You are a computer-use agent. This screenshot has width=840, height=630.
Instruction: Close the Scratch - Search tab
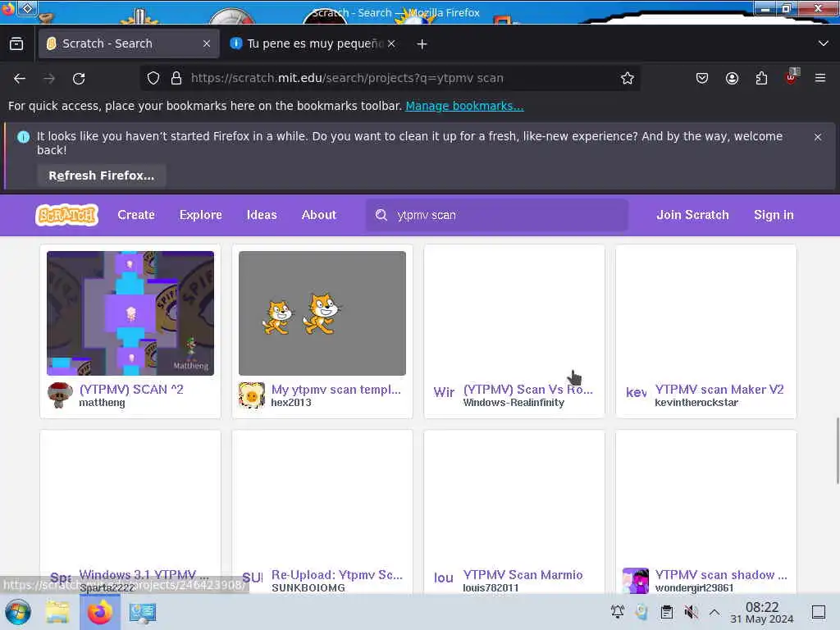(x=207, y=43)
